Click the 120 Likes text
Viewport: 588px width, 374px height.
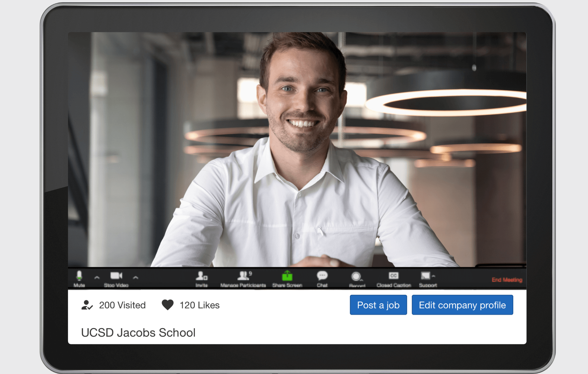199,305
